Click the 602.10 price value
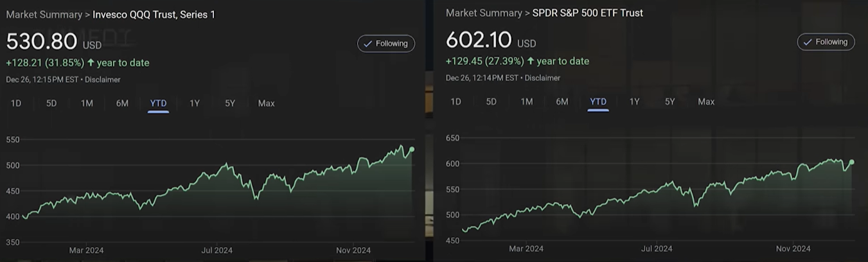This screenshot has width=868, height=262. click(x=479, y=40)
